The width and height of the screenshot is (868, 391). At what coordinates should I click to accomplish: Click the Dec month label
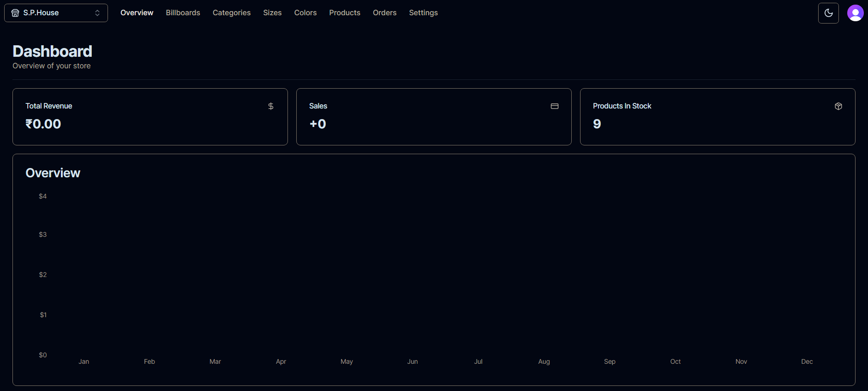(x=807, y=361)
